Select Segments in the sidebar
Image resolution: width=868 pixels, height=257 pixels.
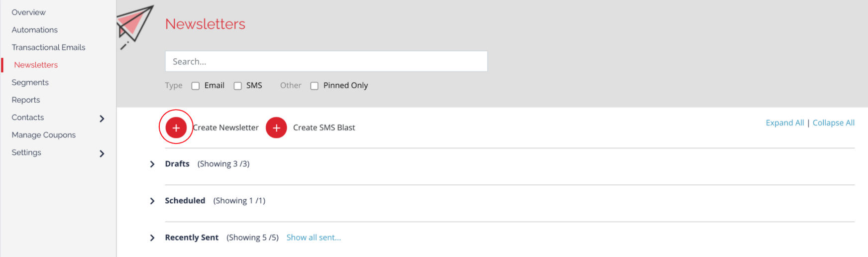click(x=30, y=82)
